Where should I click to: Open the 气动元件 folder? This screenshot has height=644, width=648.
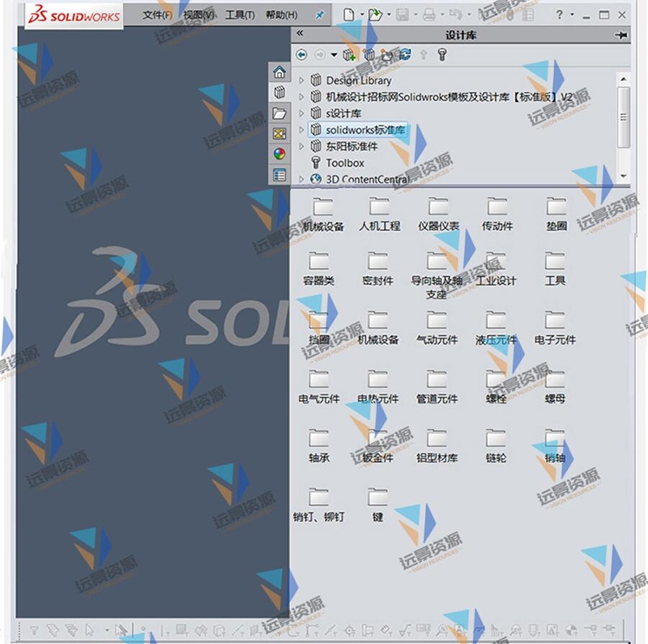(x=437, y=328)
